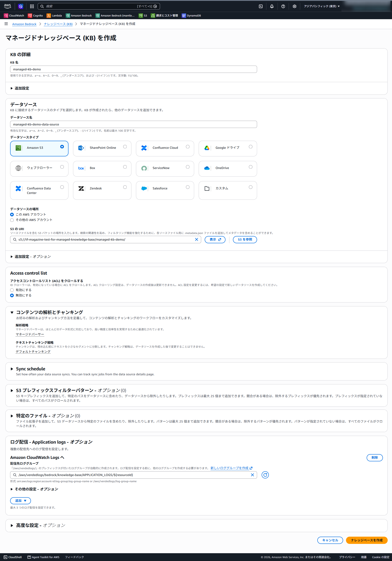Viewport: 392px width, 561px height.
Task: Refresh the log group list
Action: point(265,475)
